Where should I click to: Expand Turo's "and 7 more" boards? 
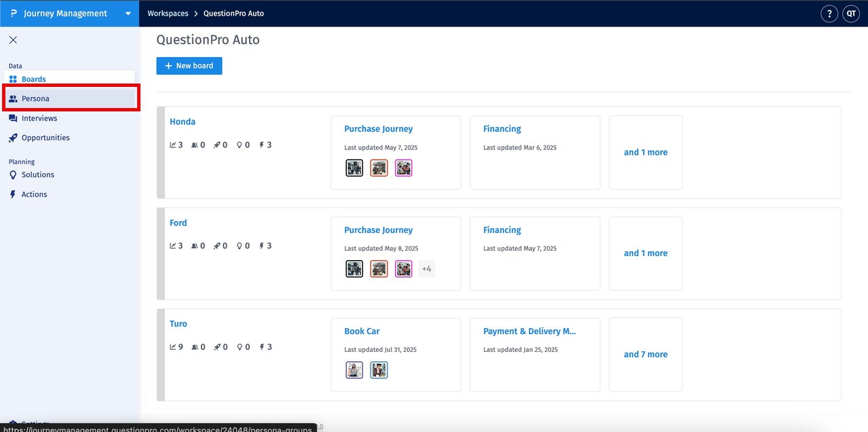click(645, 355)
